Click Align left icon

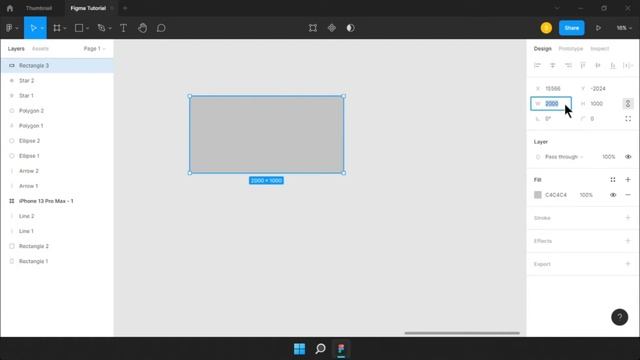[538, 65]
